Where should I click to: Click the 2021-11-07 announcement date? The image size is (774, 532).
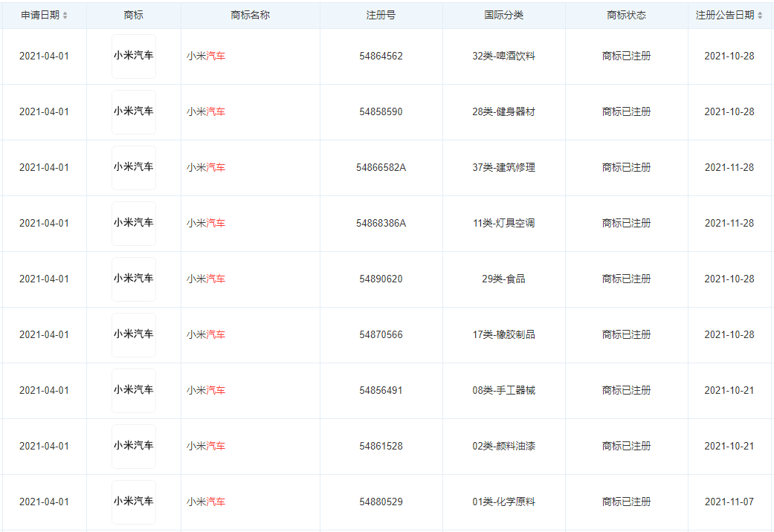729,502
